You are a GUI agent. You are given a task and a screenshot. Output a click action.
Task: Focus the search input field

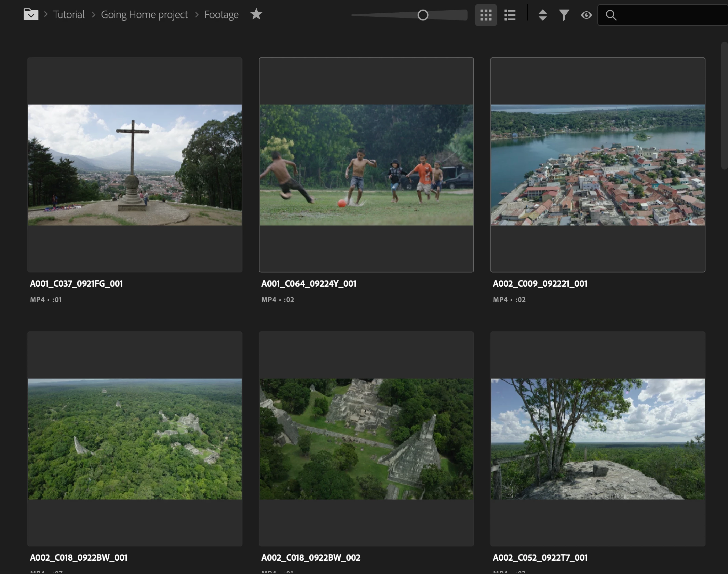[670, 15]
